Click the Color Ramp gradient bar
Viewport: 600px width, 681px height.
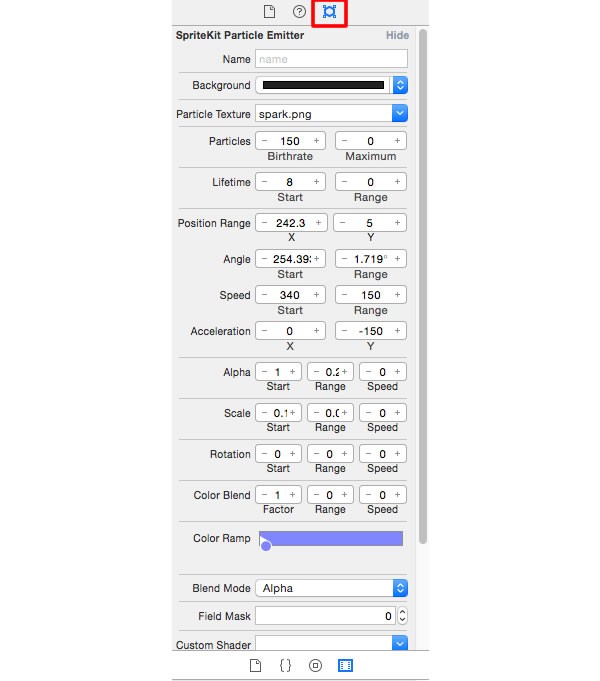point(331,538)
